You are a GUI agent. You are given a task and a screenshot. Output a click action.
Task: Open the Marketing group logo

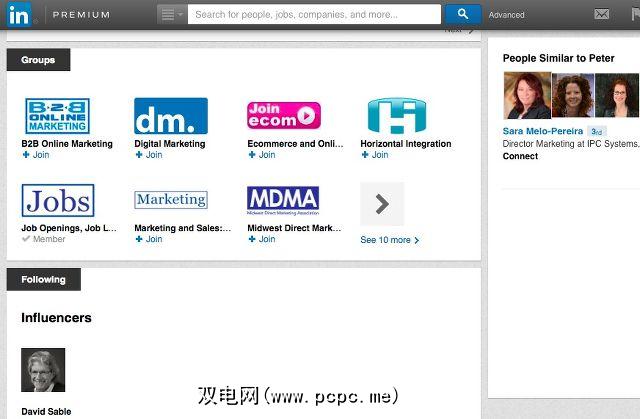(171, 200)
